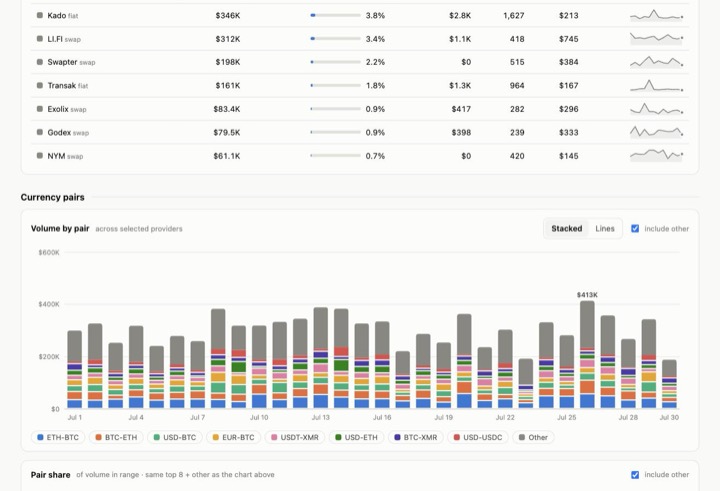Click the Volume by pair title
Image resolution: width=720 pixels, height=491 pixels.
(x=60, y=228)
